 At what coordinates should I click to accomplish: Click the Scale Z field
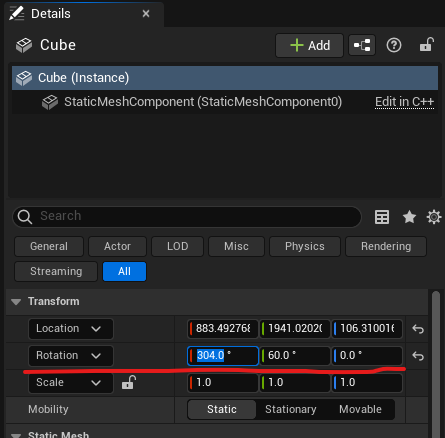[367, 383]
